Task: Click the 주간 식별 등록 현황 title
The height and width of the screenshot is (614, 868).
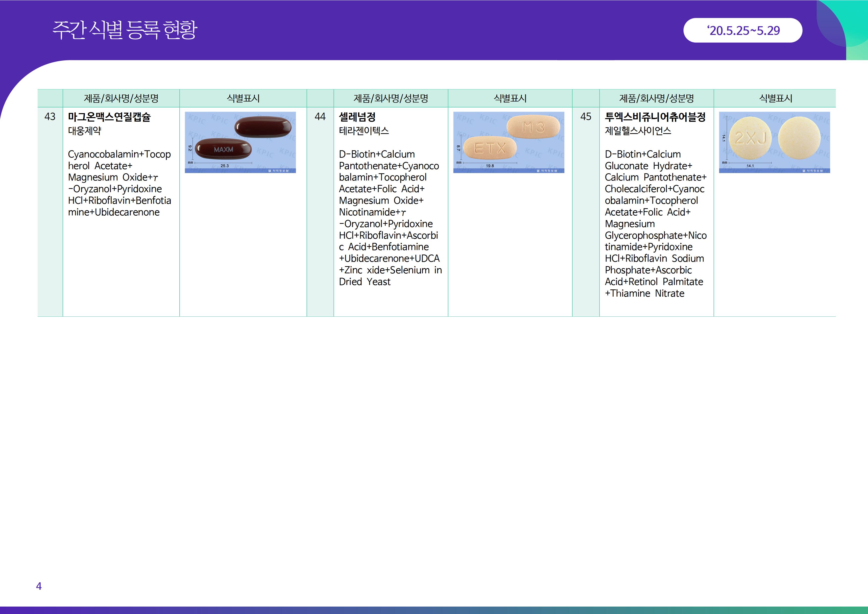Action: [125, 30]
